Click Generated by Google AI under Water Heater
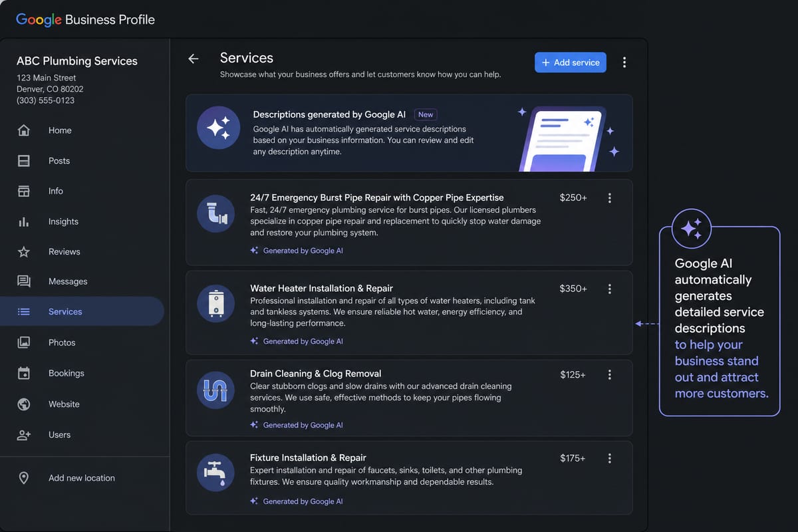This screenshot has height=532, width=798. (x=297, y=341)
